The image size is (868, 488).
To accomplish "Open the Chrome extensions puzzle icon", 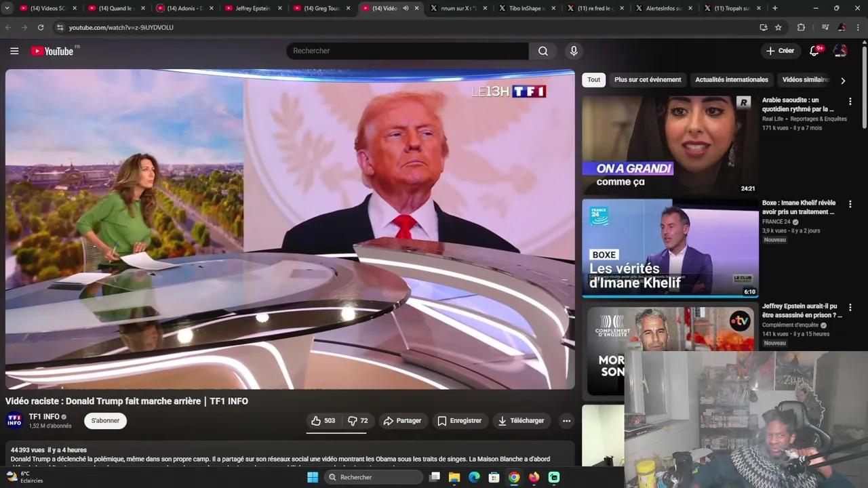I will click(x=801, y=27).
